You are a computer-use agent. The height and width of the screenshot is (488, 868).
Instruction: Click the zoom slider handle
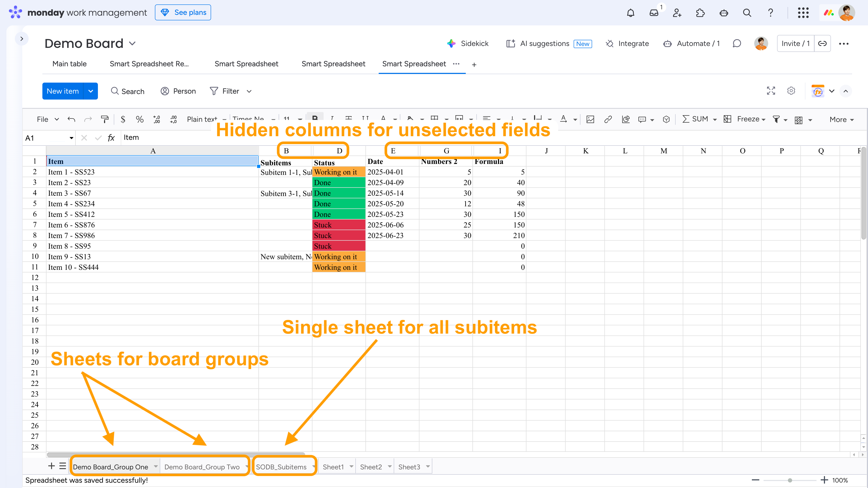point(790,480)
